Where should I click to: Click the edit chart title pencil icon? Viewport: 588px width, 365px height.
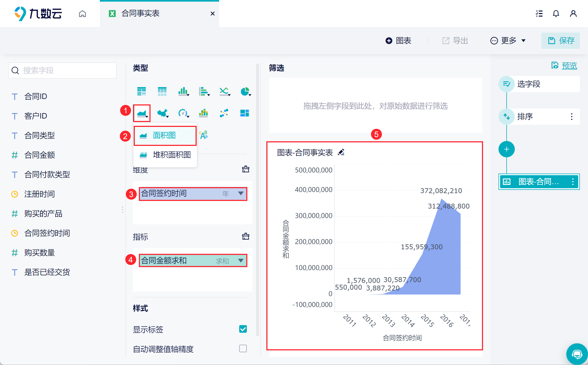(x=341, y=152)
